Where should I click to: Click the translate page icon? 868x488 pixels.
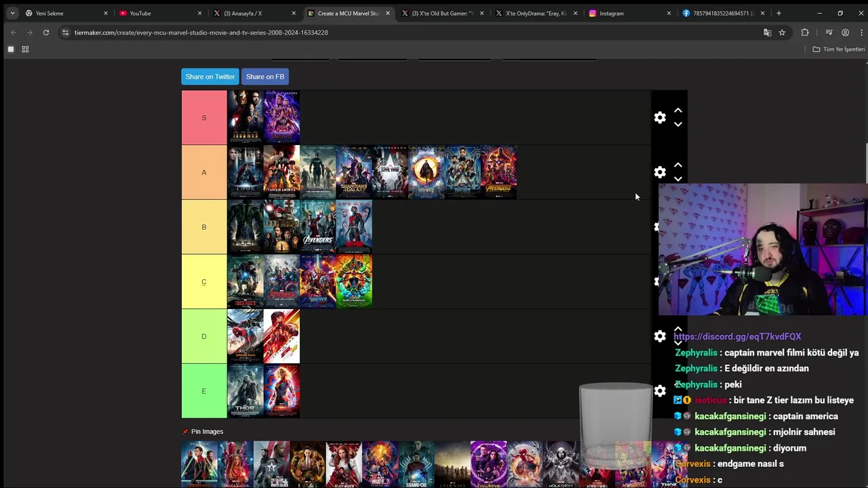point(767,33)
